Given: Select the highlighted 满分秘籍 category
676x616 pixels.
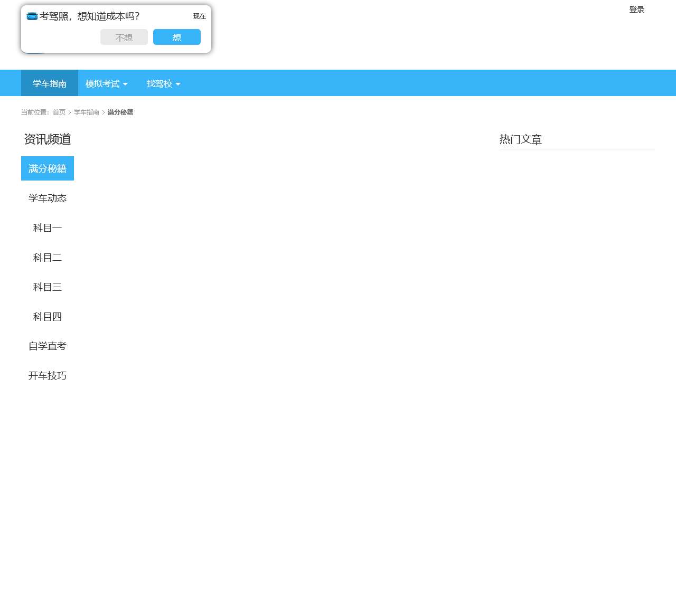Looking at the screenshot, I should point(47,168).
